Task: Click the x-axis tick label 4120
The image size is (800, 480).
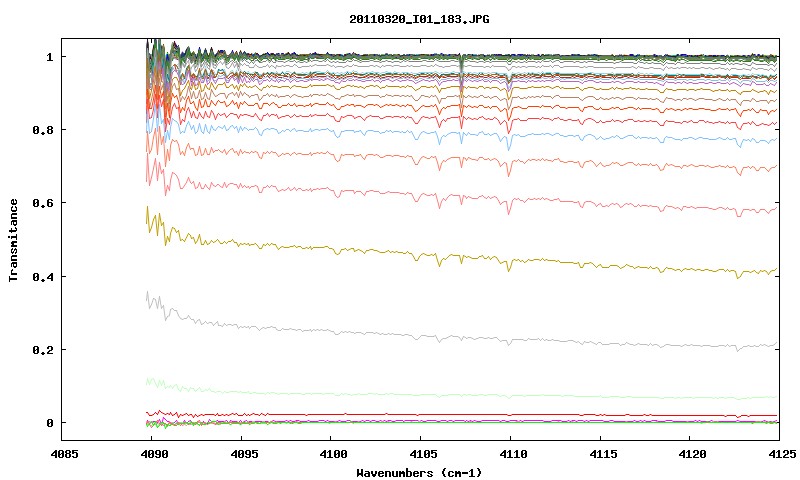Action: (692, 454)
